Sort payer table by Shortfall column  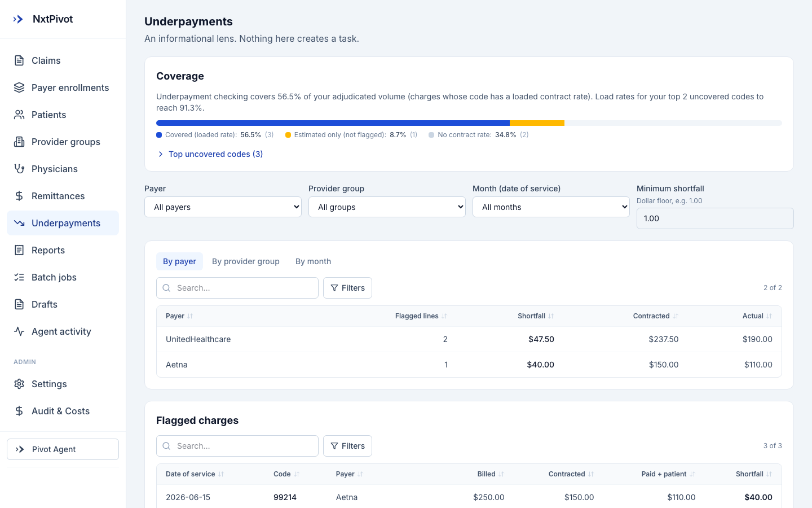[536, 316]
